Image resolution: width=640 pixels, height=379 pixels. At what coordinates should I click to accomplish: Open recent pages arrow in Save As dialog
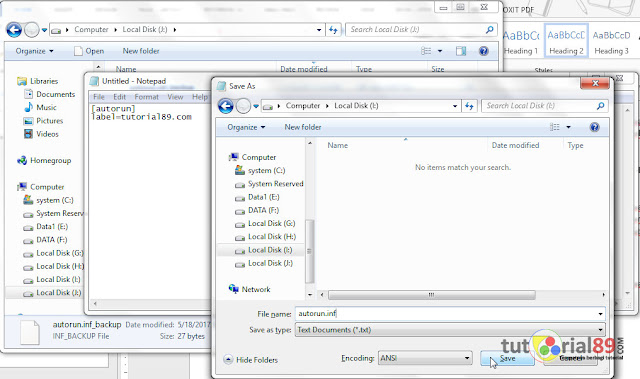click(x=256, y=106)
